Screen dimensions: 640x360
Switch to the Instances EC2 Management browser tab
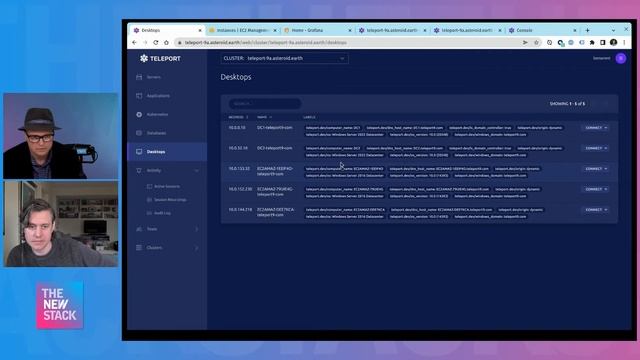point(242,30)
